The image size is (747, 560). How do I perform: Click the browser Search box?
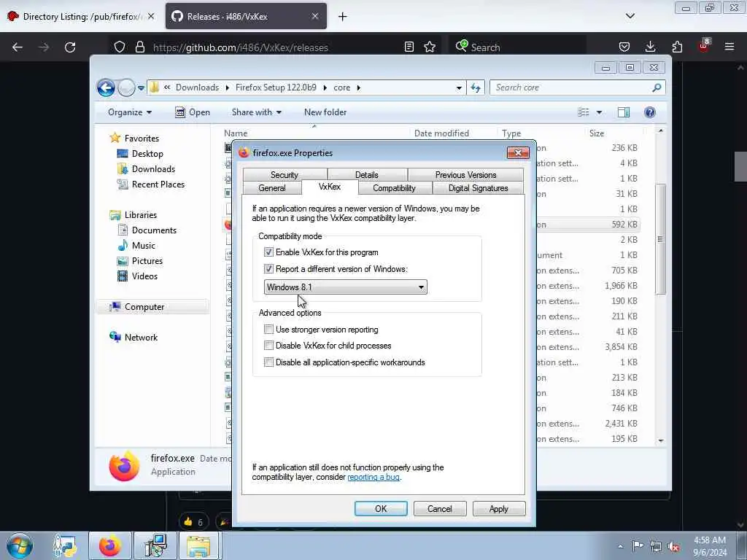tap(517, 47)
